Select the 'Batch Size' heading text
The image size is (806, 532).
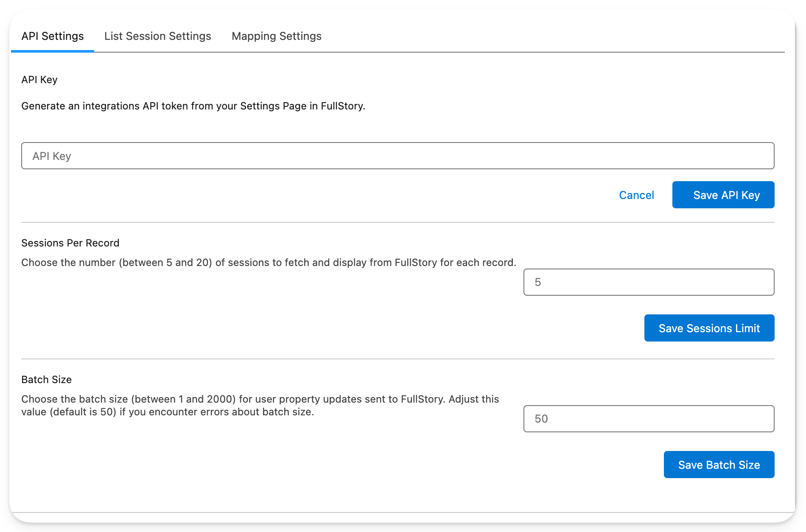(x=47, y=380)
